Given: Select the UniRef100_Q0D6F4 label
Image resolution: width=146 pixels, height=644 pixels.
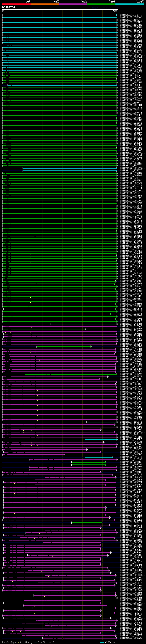Looking at the screenshot, I should [x=131, y=60].
